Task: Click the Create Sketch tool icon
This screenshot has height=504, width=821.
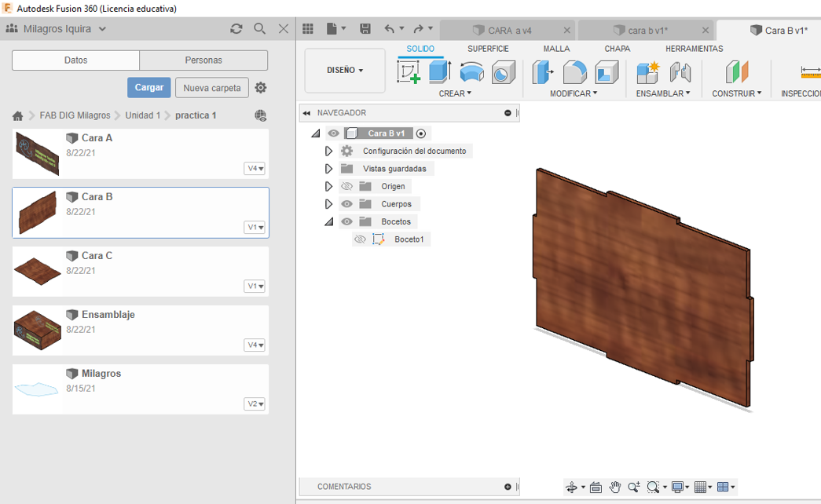Action: point(409,72)
